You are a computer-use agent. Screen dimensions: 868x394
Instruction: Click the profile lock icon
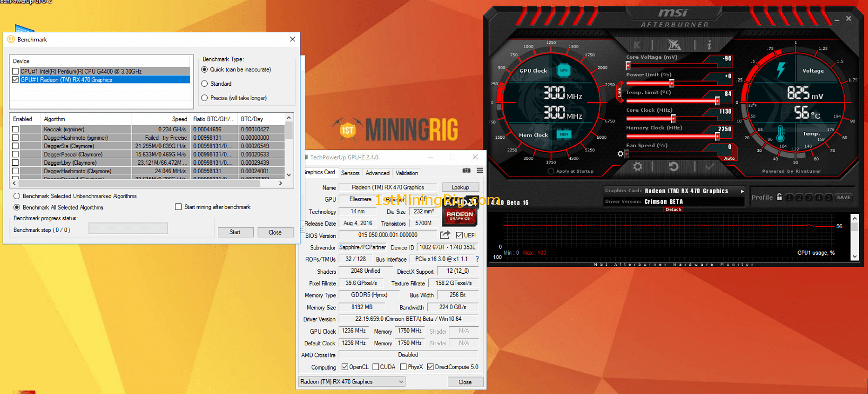(780, 197)
